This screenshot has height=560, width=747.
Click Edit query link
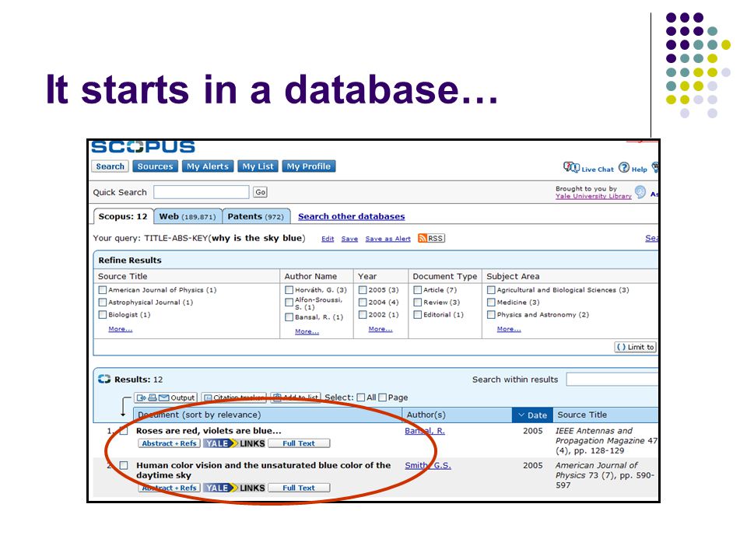pos(328,239)
